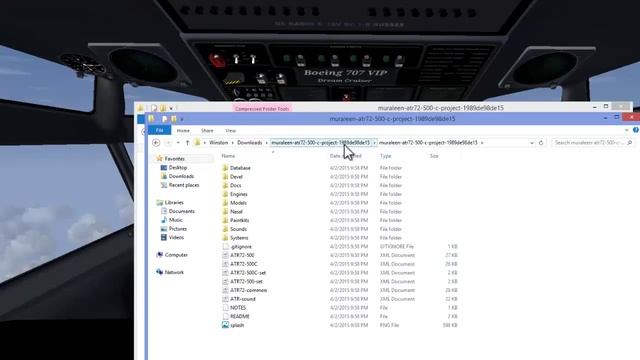Click 'XML Document' type of ATR72-common
640x360 pixels.
pyautogui.click(x=397, y=290)
